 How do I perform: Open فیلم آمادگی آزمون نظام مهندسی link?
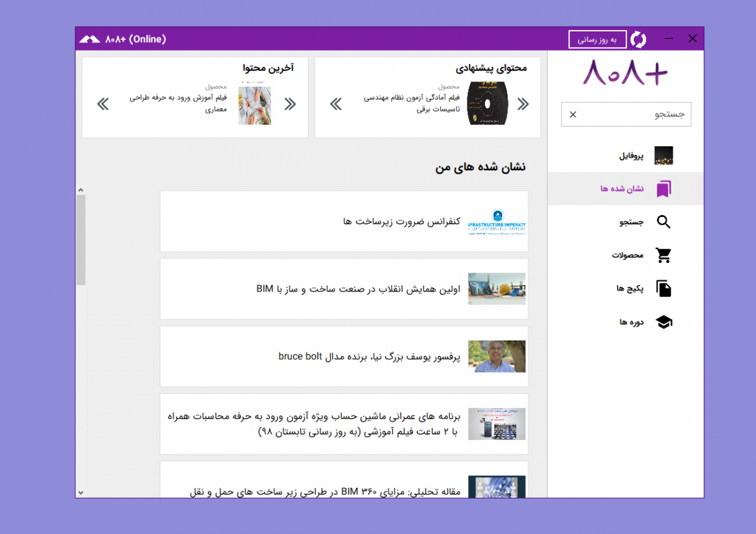(x=412, y=103)
